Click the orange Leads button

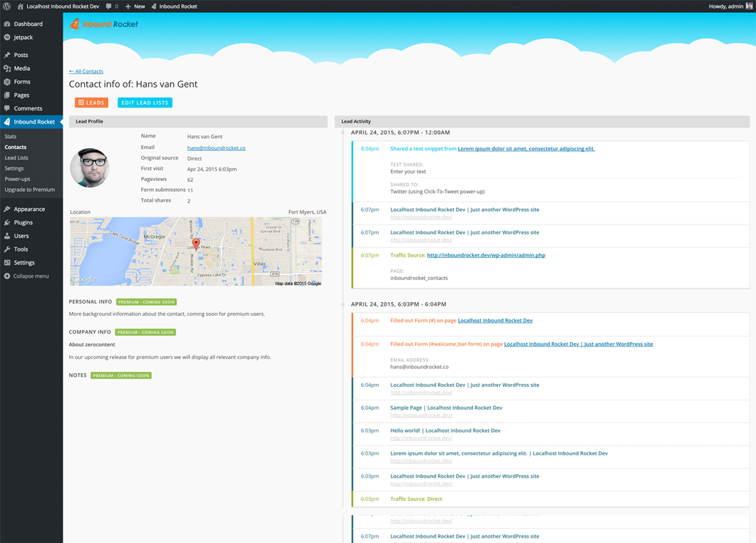point(91,103)
